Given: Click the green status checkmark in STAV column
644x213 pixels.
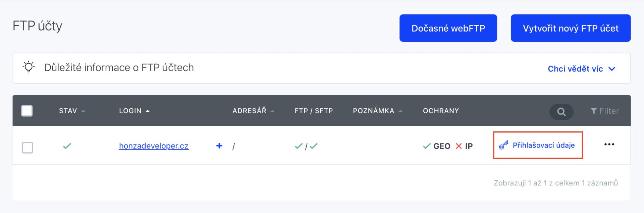Looking at the screenshot, I should [67, 146].
